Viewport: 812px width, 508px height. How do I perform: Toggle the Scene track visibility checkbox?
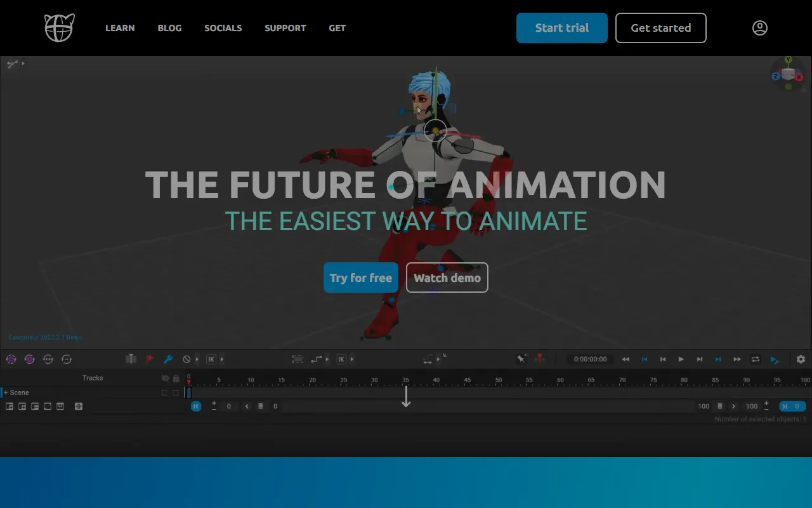pos(164,392)
